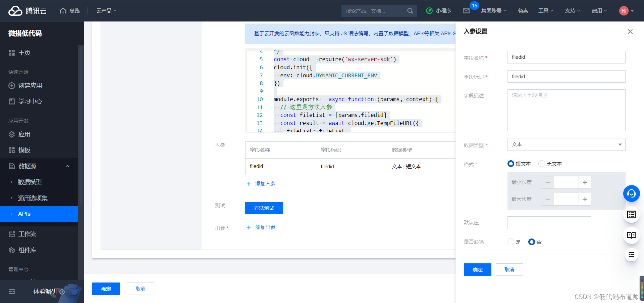Confirm 入参设置 with 确定 button
Screen dimensions: 644x303
point(477,269)
